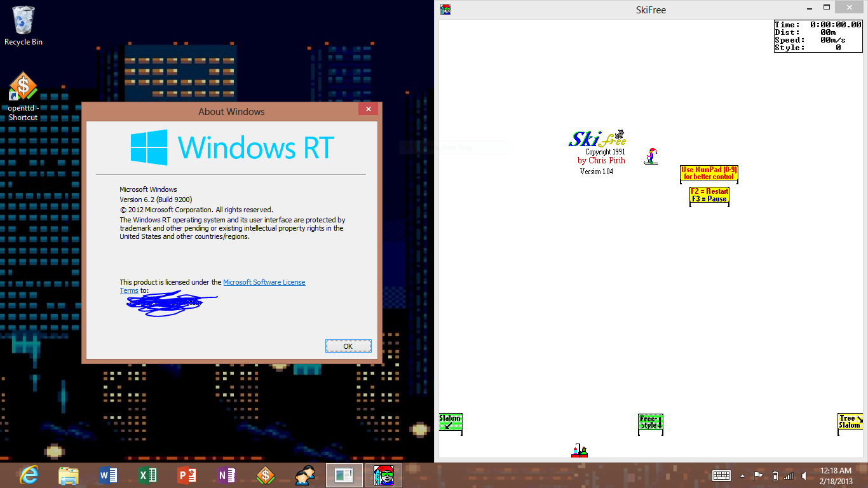
Task: Click the 'by Chris Pirih' credit text
Action: (x=601, y=161)
